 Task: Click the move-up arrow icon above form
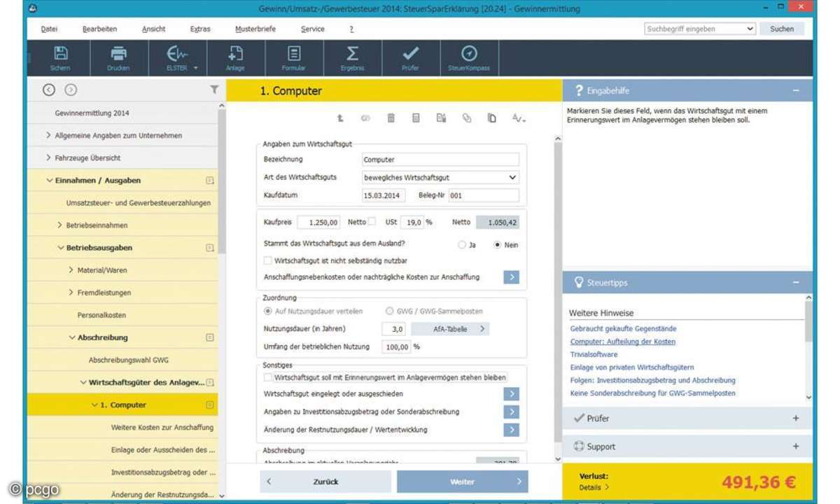[x=340, y=118]
